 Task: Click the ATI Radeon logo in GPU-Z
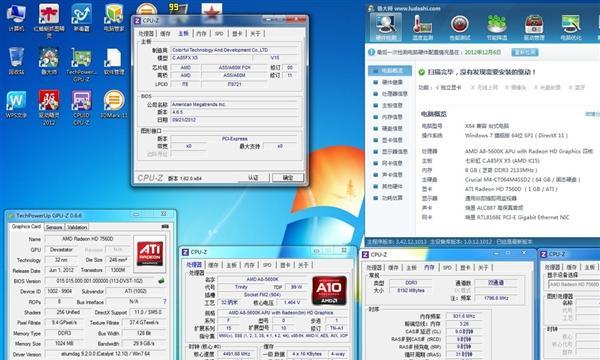pos(150,253)
